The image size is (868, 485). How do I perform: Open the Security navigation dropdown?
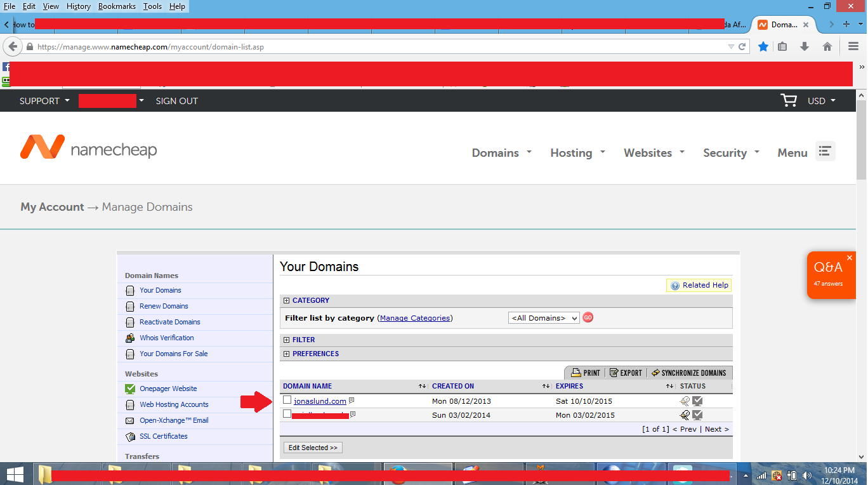click(x=732, y=152)
